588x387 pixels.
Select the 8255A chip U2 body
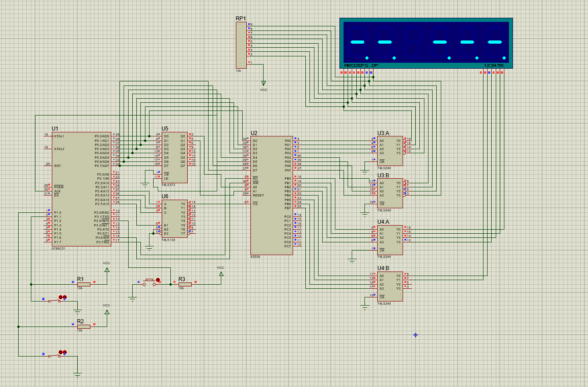coord(272,196)
